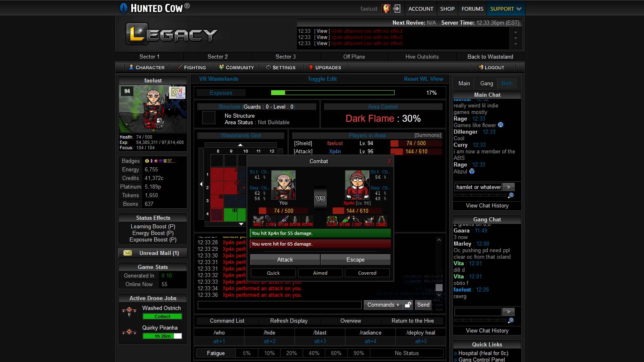Screen dimensions: 644x362
Task: Select the Quick attack mode
Action: coord(273,273)
